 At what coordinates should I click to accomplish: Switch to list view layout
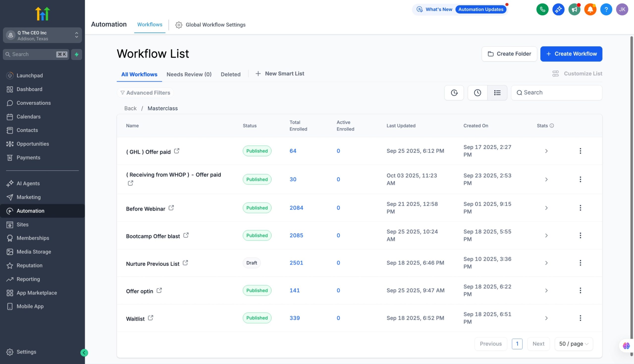497,93
